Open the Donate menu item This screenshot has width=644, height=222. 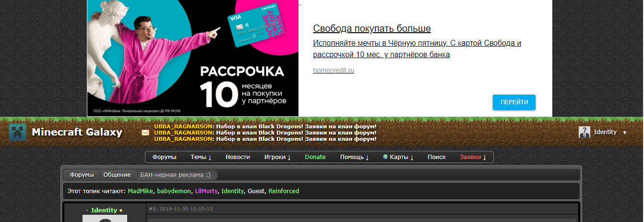tap(315, 157)
